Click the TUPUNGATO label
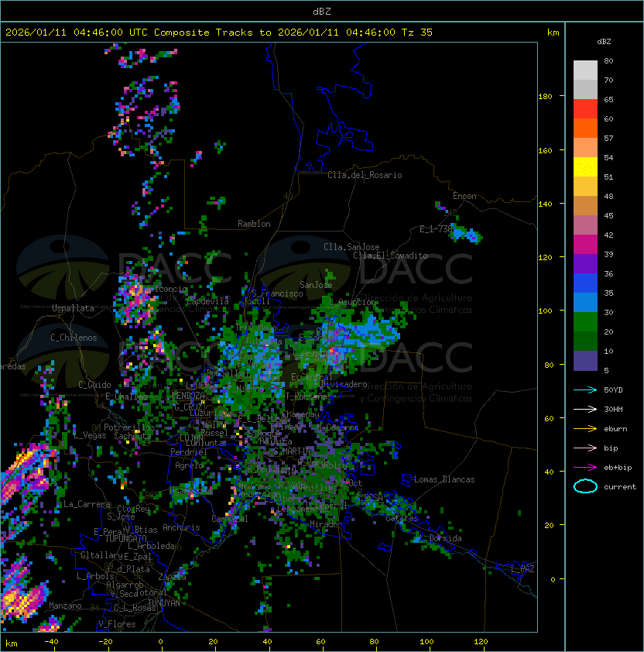This screenshot has width=644, height=652. click(x=125, y=539)
